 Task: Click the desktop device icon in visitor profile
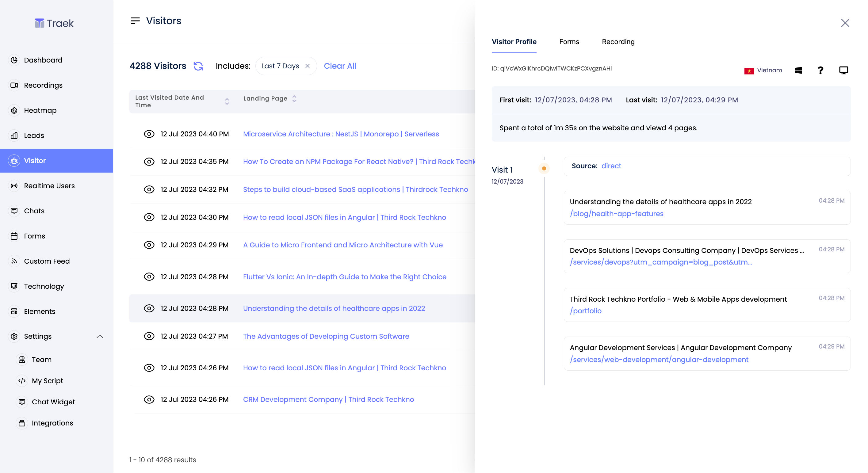(844, 70)
